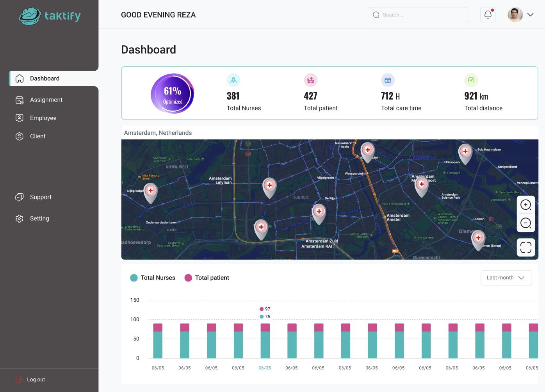Screen dimensions: 545x392
Task: Open notifications via the bell icon
Action: (488, 14)
